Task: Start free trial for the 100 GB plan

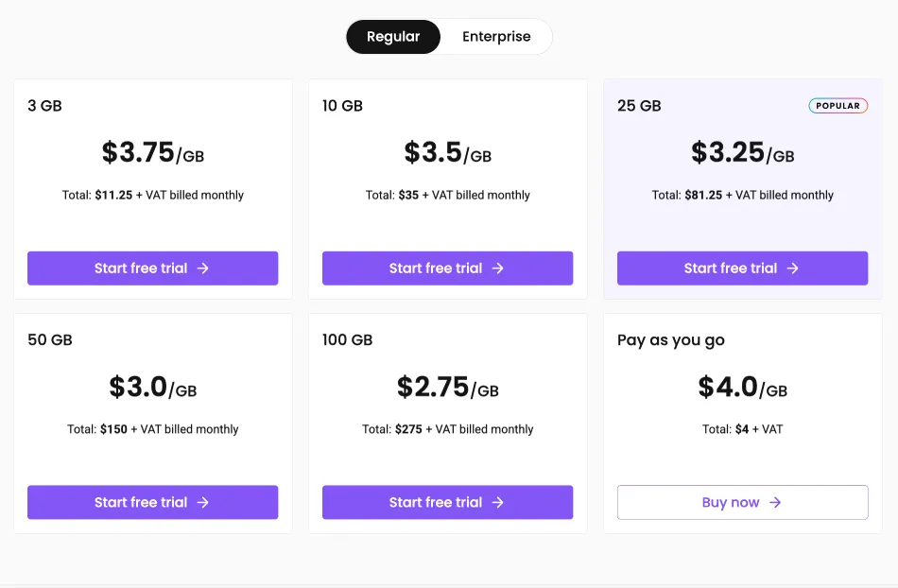Action: point(447,502)
